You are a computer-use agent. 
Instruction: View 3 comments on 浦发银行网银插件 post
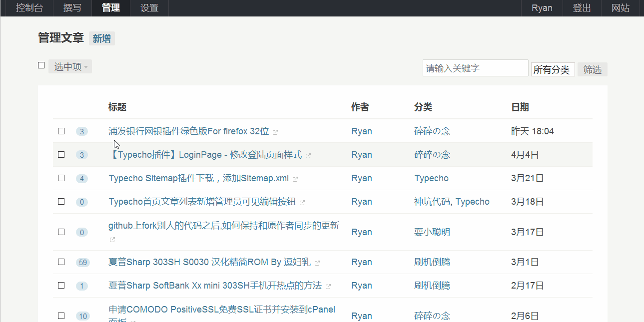(x=82, y=132)
